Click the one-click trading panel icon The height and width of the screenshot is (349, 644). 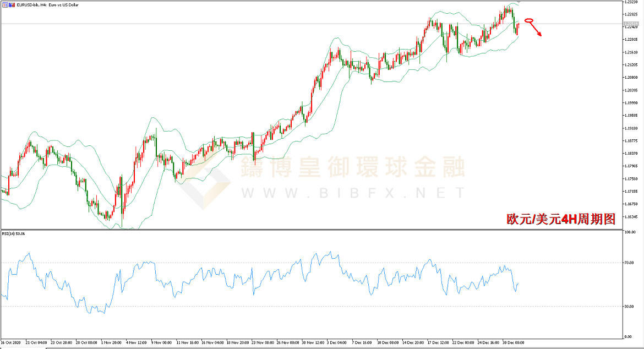coord(5,5)
